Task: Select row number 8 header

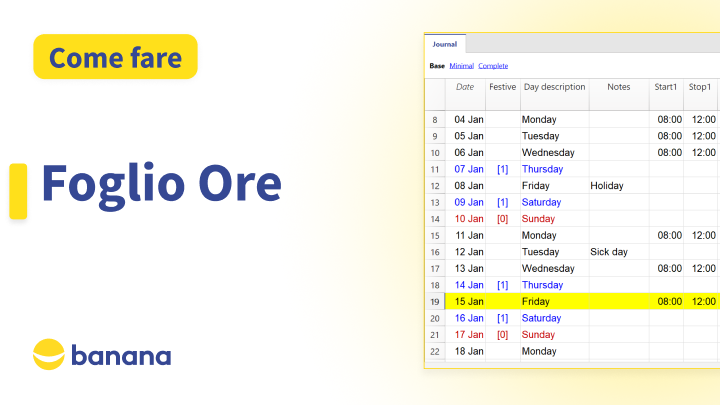Action: pyautogui.click(x=435, y=120)
